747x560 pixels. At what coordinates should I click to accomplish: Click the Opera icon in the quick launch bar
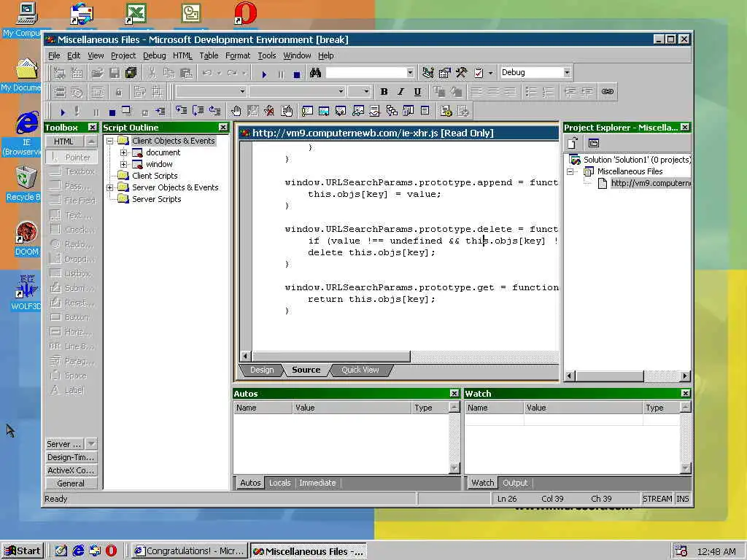click(111, 551)
